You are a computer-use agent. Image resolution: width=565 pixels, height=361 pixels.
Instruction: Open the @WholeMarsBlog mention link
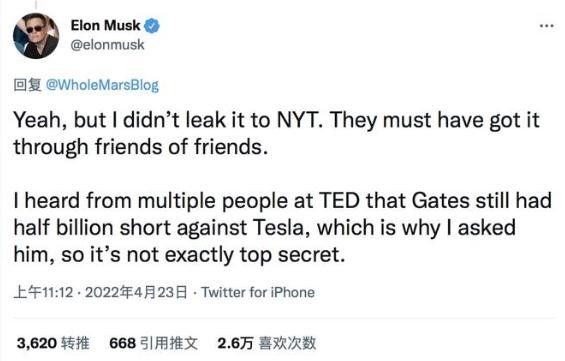(102, 85)
